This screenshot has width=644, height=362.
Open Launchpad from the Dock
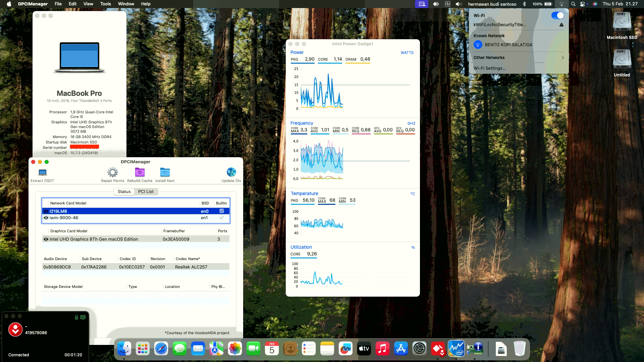pos(143,349)
